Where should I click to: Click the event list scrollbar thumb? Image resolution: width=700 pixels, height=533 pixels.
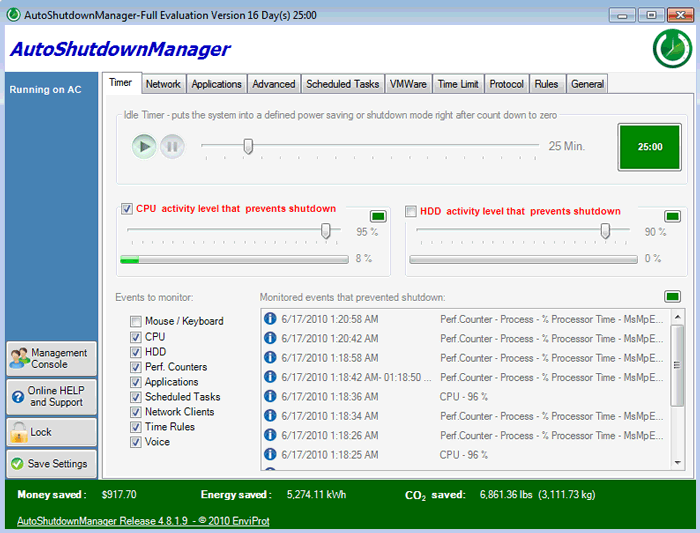(x=677, y=365)
